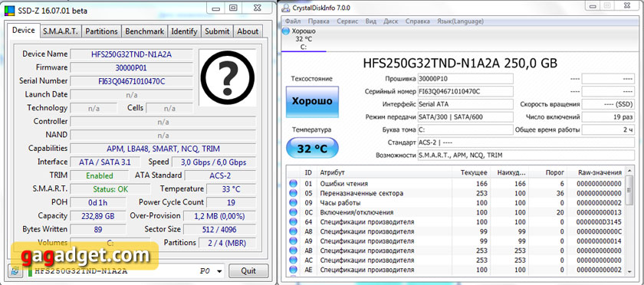Click the blue status dot for attribute 01
The height and width of the screenshot is (285, 644).
pyautogui.click(x=293, y=184)
